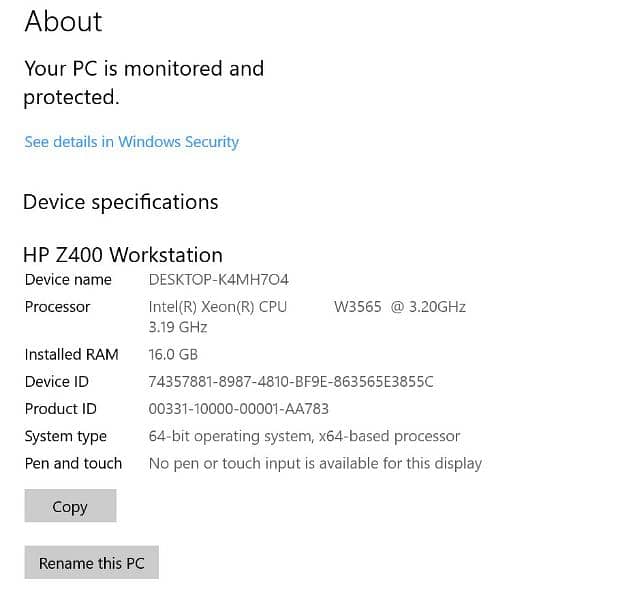
Task: Click the Installed RAM 16.0 GB value
Action: coord(173,355)
